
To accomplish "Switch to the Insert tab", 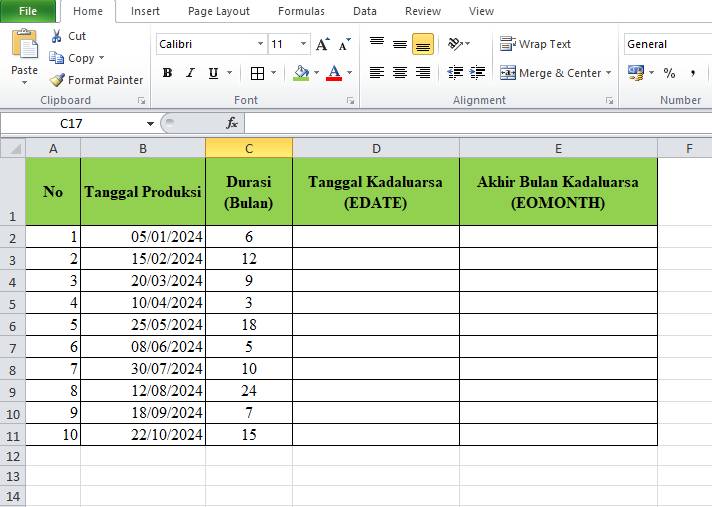I will (x=145, y=11).
